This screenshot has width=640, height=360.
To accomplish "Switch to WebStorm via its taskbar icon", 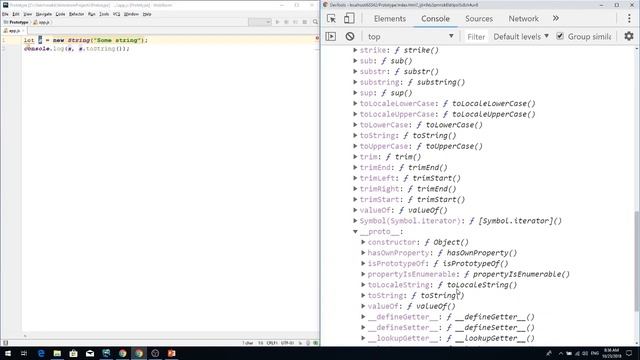I will 106,353.
